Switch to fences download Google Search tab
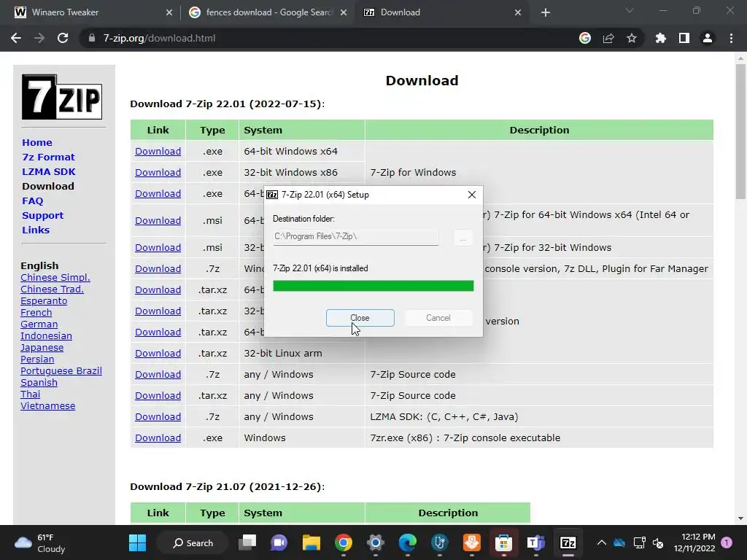Image resolution: width=747 pixels, height=560 pixels. coord(267,12)
